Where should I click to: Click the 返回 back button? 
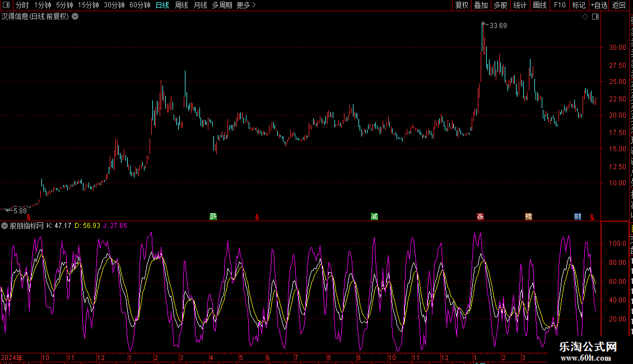619,5
